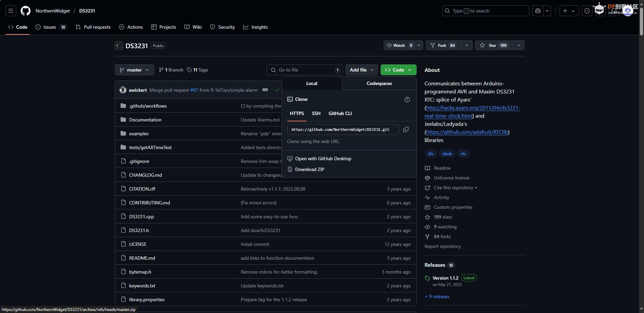Click the version tag icon under Releases
This screenshot has width=644, height=313.
[427, 278]
